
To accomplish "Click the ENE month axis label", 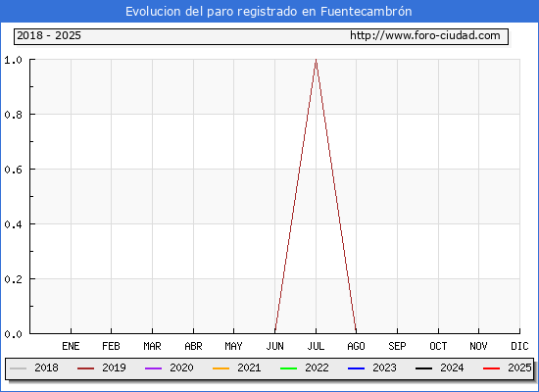I will [x=71, y=346].
